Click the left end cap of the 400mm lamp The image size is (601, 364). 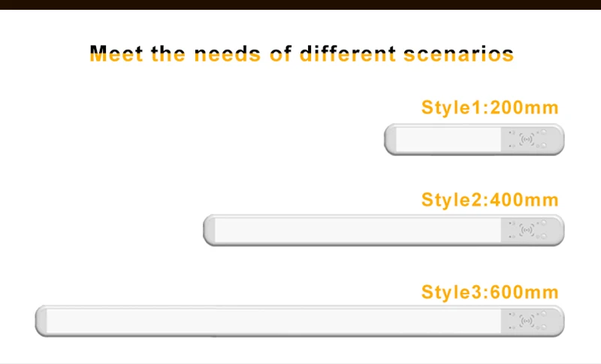click(210, 230)
